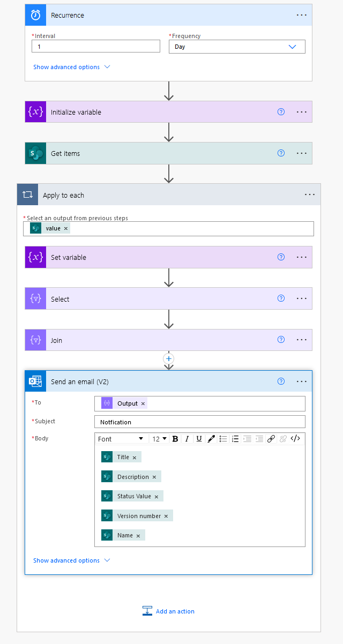
Task: Collapse the Apply to each header title
Action: pos(63,196)
